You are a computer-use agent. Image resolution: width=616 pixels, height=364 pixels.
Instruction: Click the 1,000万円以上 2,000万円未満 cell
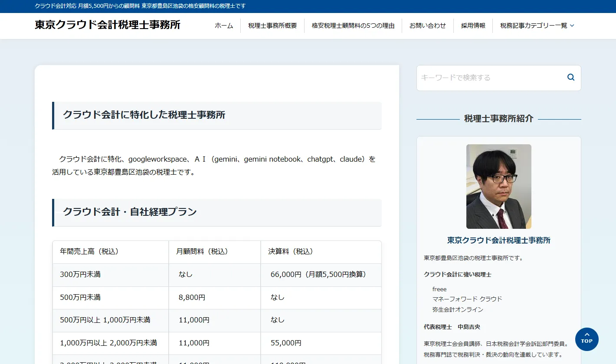tap(111, 343)
